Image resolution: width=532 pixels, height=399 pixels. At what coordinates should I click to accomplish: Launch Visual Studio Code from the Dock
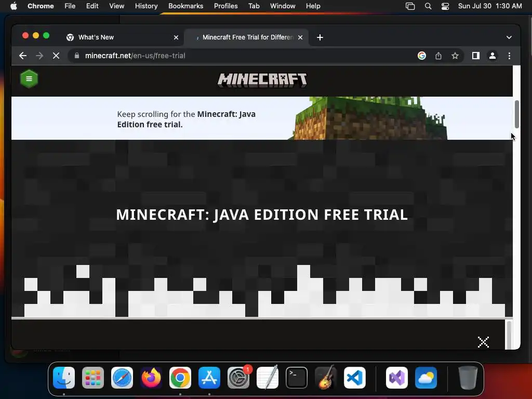[x=354, y=378]
